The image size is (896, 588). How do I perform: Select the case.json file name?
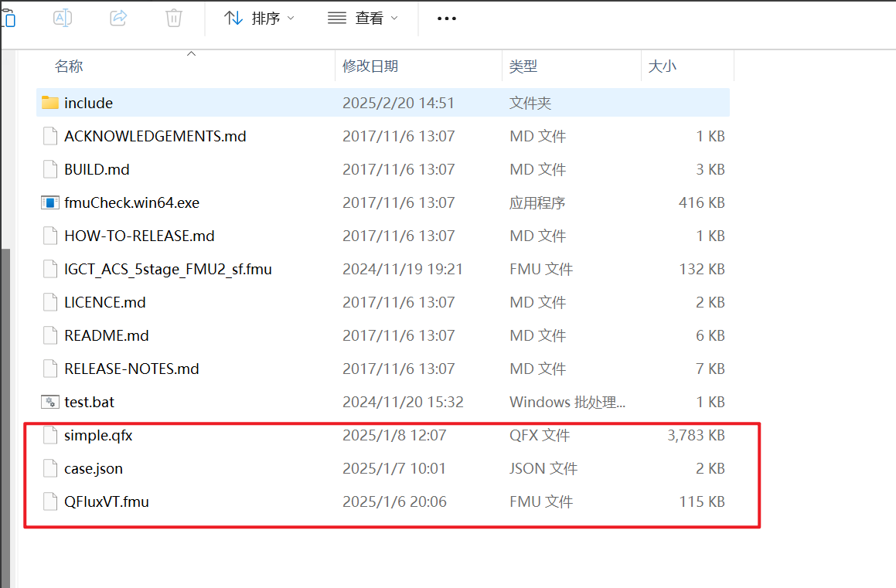[x=93, y=468]
